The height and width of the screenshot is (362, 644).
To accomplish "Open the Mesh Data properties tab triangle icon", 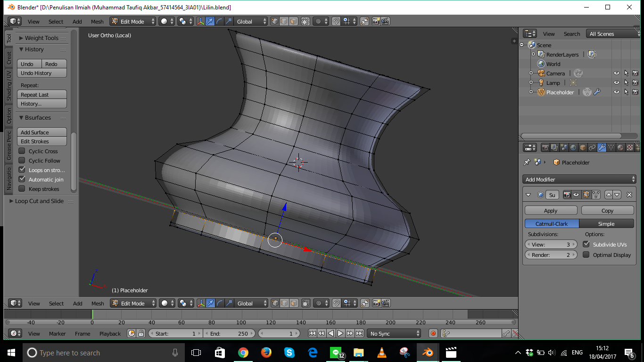I will 611,148.
